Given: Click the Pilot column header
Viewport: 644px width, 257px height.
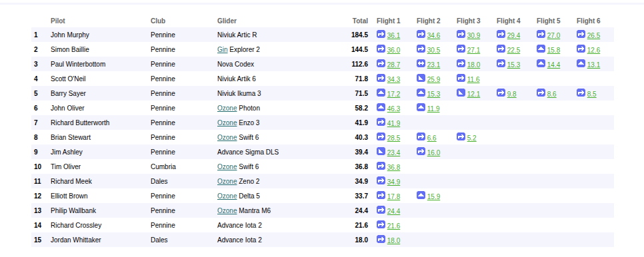Looking at the screenshot, I should (58, 21).
